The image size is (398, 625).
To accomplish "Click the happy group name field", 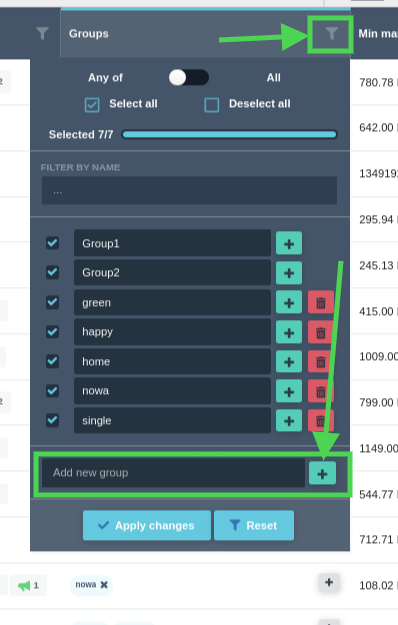I will point(172,332).
